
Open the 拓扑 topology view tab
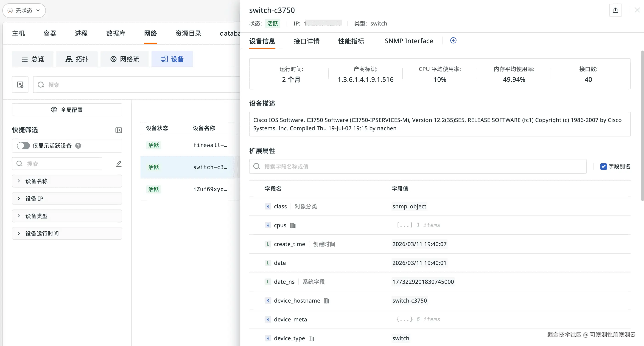tap(77, 59)
